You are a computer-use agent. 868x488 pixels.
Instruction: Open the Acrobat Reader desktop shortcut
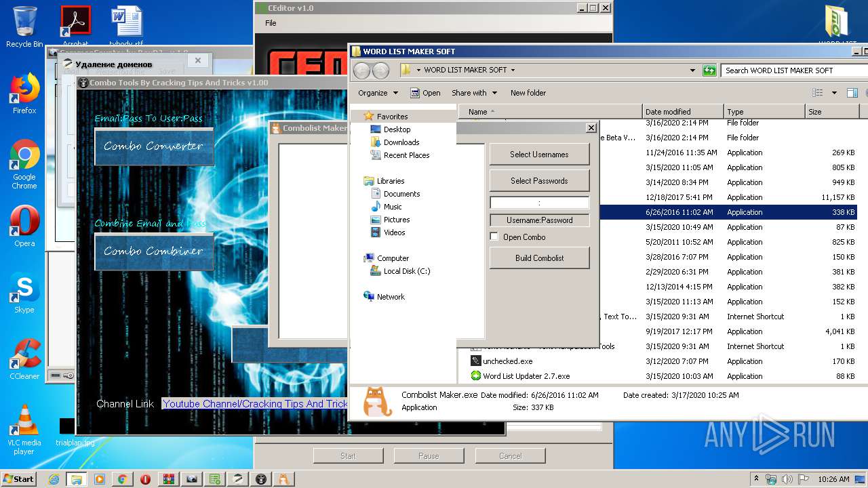pyautogui.click(x=75, y=26)
